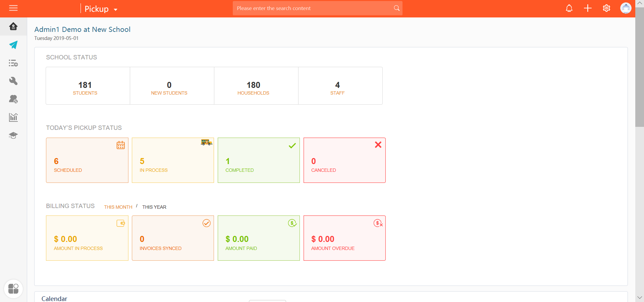Open the list-add sidebar icon

[x=13, y=63]
